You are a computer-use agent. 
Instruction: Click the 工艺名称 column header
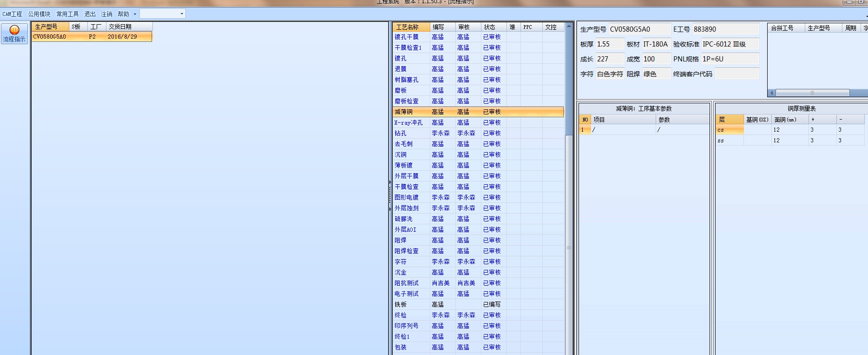click(411, 27)
